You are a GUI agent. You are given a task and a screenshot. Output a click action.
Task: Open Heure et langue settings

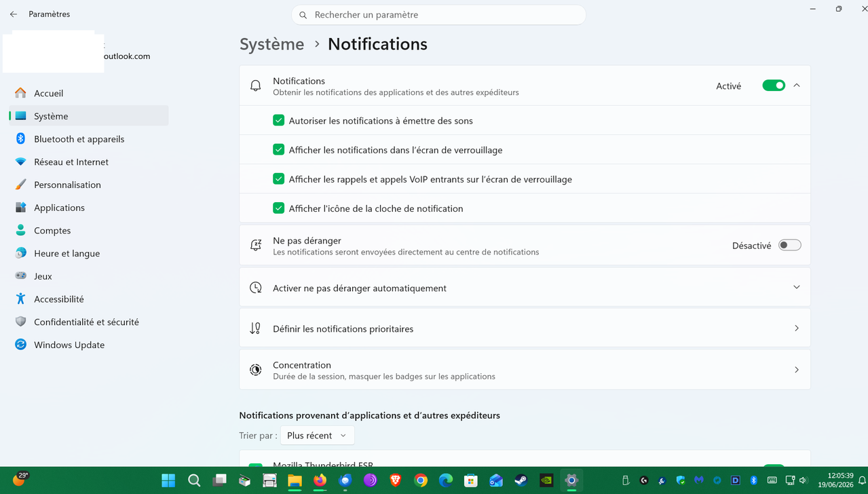click(88, 253)
